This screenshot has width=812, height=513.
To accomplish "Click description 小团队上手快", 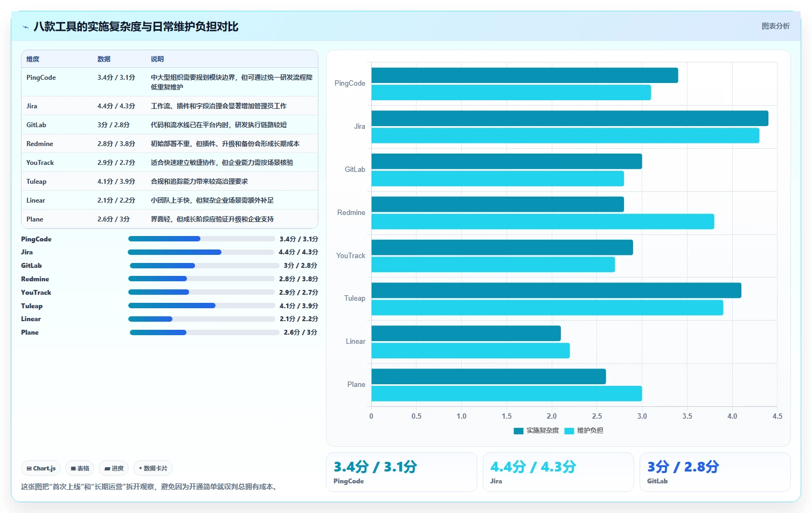I will [212, 200].
